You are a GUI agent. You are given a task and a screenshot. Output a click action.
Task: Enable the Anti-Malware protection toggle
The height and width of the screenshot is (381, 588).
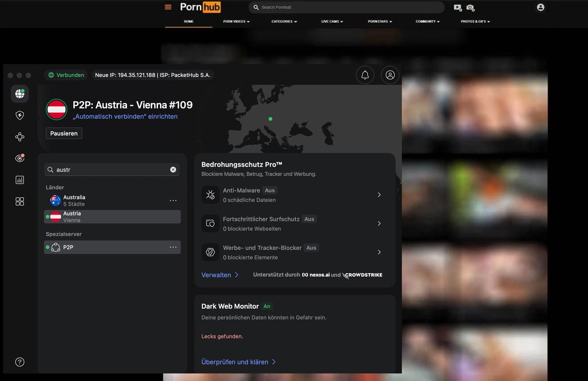point(269,190)
